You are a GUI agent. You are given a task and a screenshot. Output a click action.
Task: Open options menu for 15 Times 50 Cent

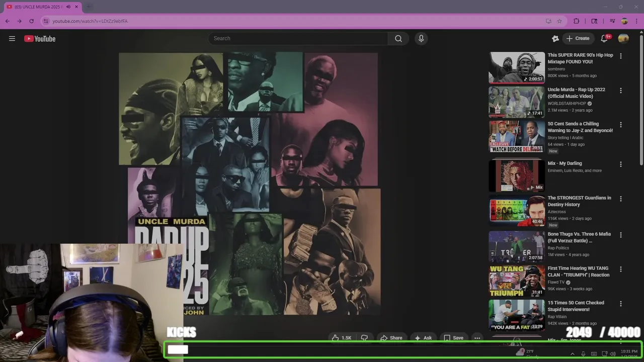620,304
